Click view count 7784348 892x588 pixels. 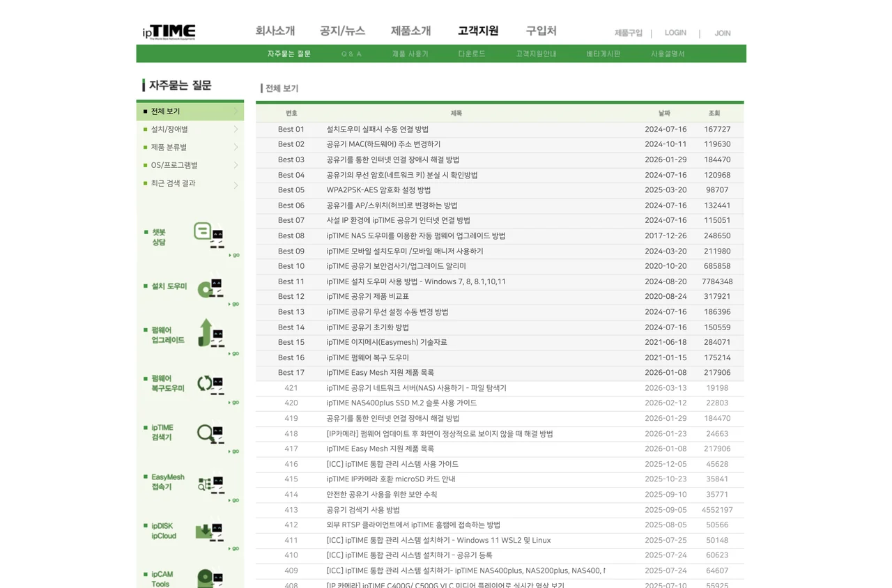[717, 281]
